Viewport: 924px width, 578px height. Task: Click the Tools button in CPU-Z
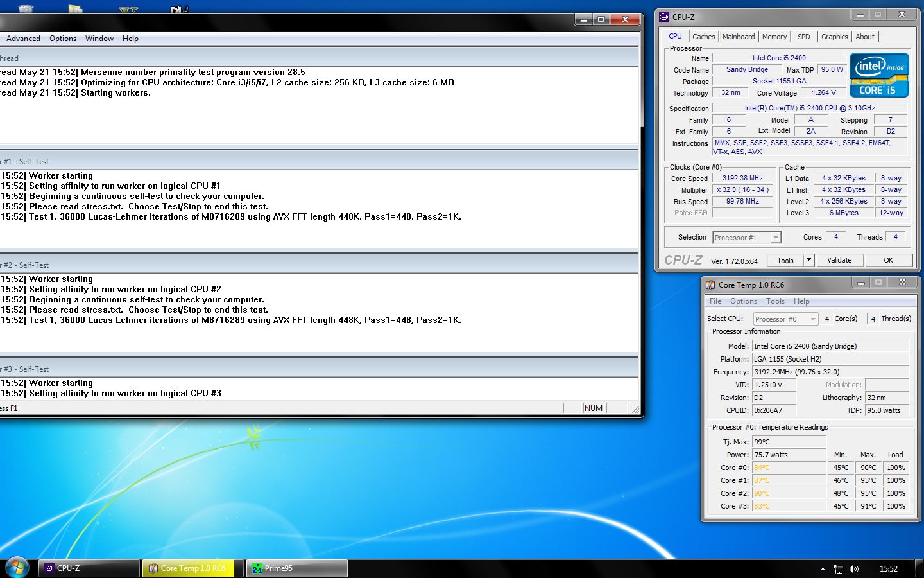point(785,260)
